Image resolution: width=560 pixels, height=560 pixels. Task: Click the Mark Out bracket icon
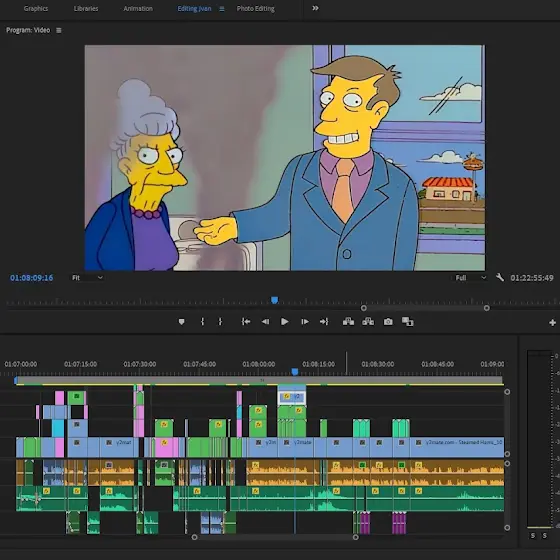point(220,322)
